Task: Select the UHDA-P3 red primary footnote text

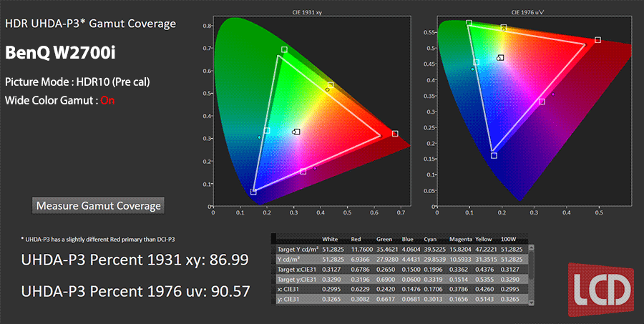Action: tap(98, 240)
